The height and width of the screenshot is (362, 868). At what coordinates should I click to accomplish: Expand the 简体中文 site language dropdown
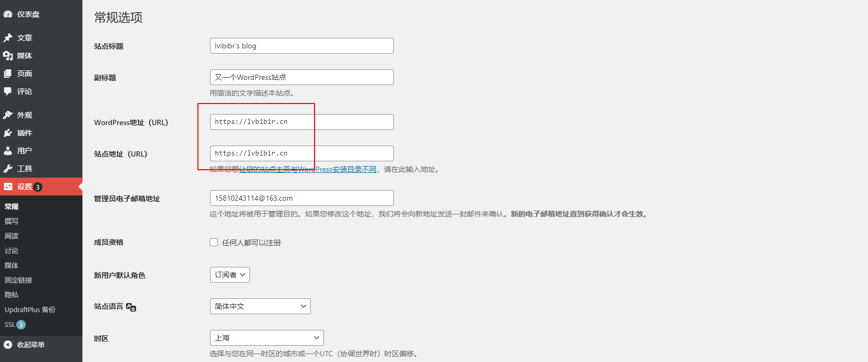coord(260,306)
